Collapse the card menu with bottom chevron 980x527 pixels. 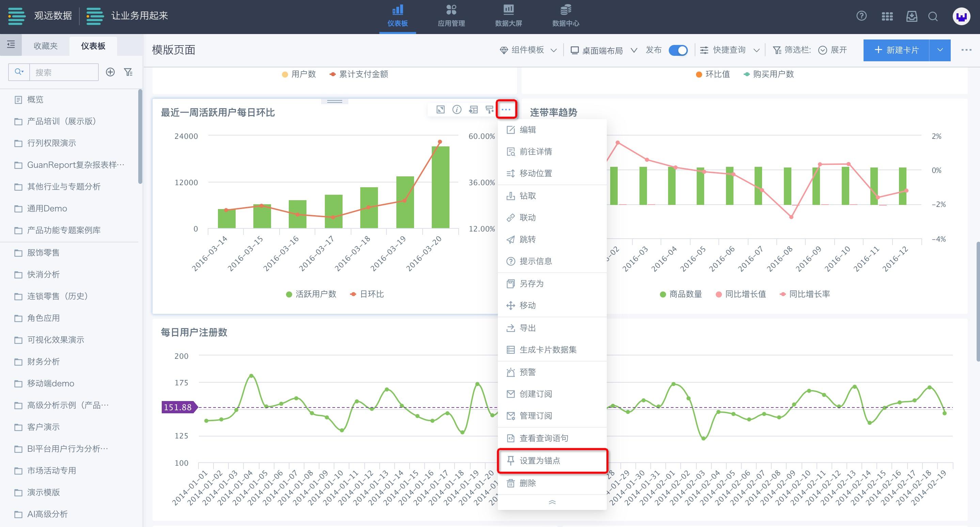(552, 502)
